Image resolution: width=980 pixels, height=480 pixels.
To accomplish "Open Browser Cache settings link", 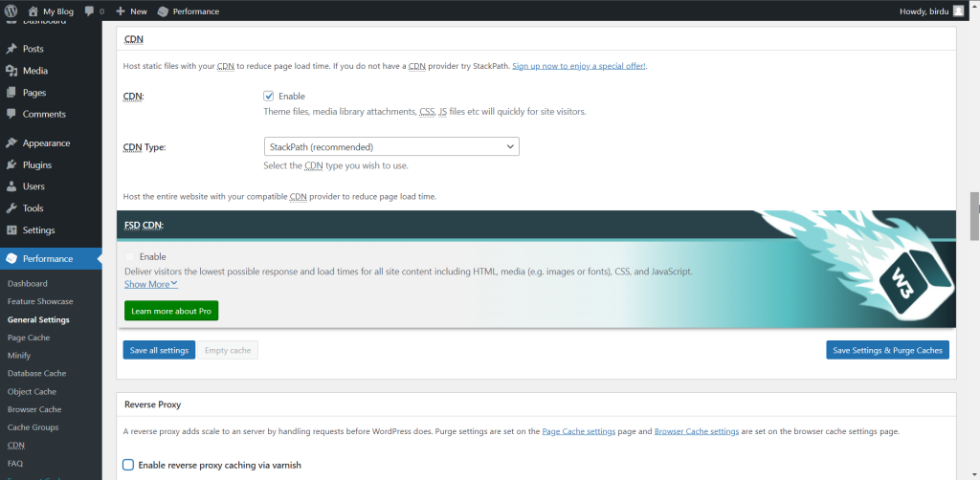I will click(x=697, y=431).
